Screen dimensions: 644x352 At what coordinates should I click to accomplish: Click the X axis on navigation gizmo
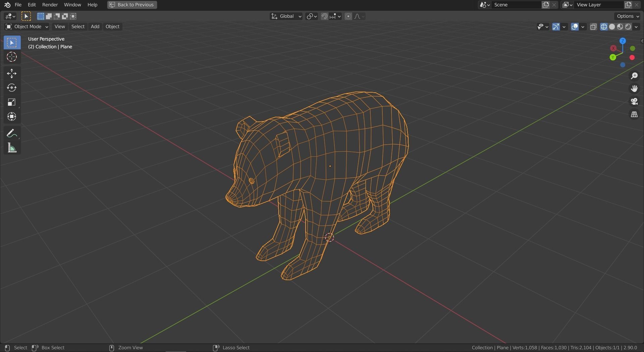[613, 48]
